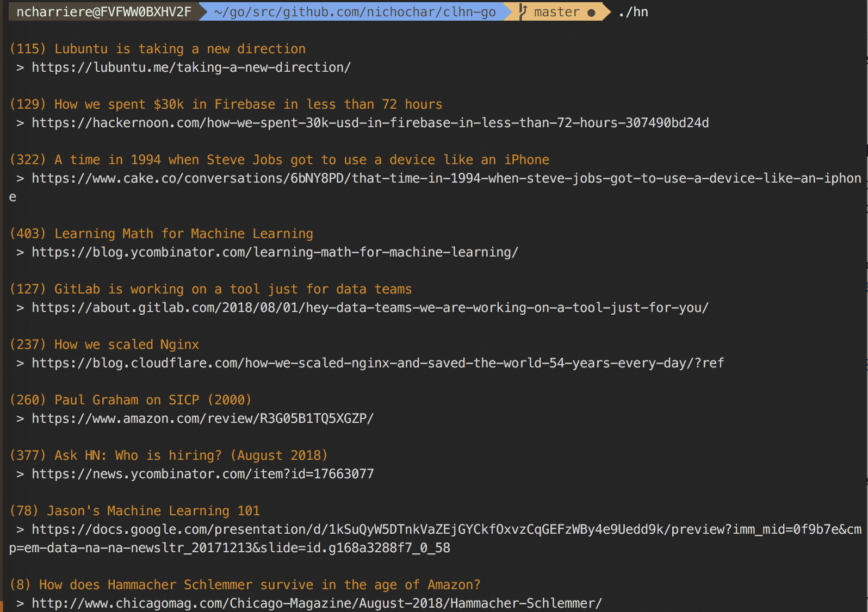Click the (403) score of Learning Math story
868x612 pixels.
pyautogui.click(x=28, y=234)
